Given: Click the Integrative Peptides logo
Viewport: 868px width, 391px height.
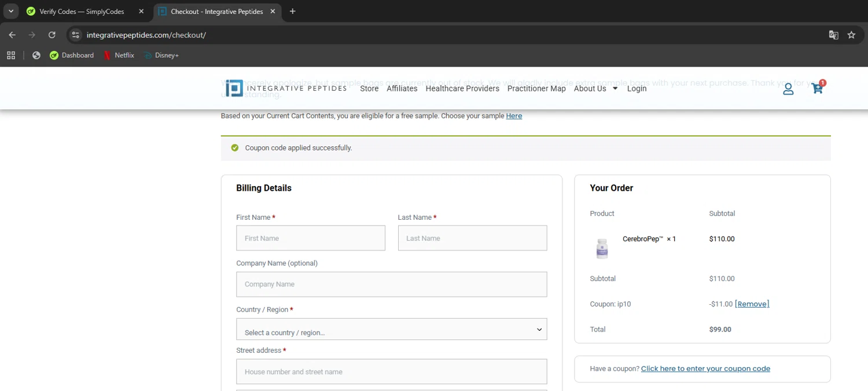Looking at the screenshot, I should click(x=286, y=88).
